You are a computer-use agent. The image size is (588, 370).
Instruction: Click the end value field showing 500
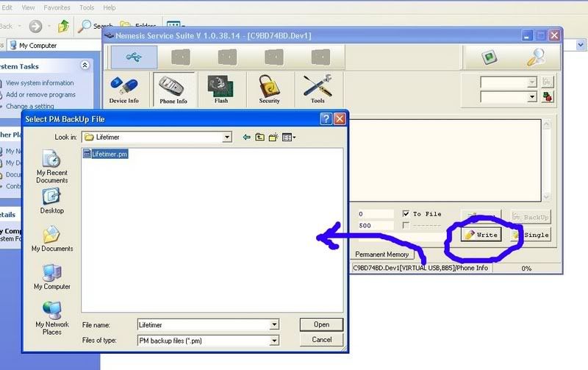(x=375, y=225)
